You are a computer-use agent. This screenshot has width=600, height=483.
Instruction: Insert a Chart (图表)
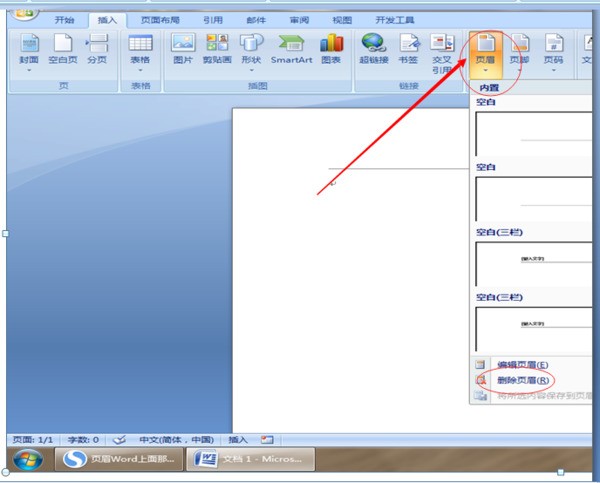click(331, 49)
